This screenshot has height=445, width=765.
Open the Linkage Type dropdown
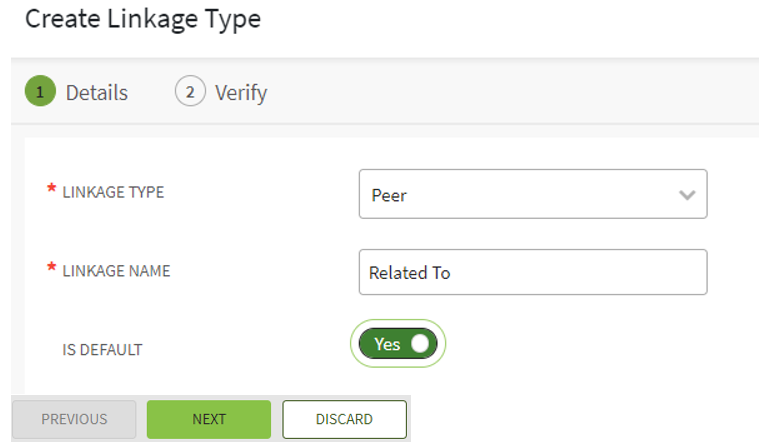532,194
